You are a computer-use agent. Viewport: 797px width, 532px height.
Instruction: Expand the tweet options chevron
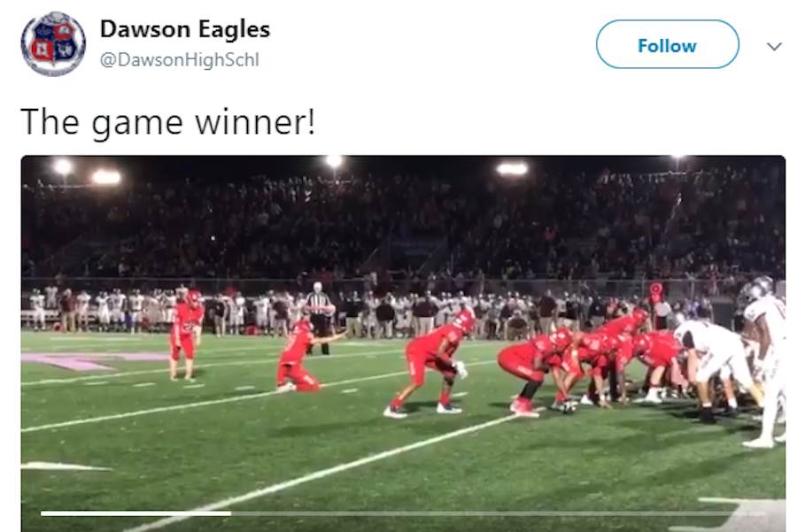click(774, 47)
